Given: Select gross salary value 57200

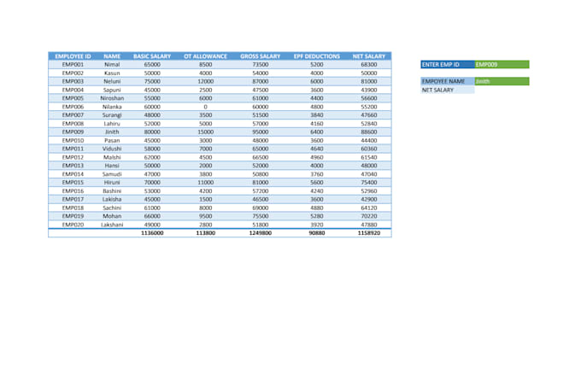Looking at the screenshot, I should click(260, 190).
